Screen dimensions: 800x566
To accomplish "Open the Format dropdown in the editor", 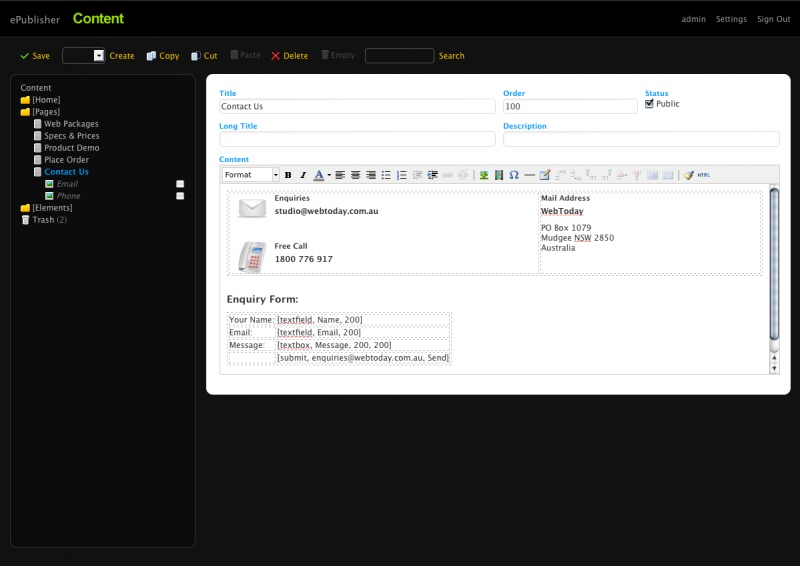I will [x=250, y=175].
